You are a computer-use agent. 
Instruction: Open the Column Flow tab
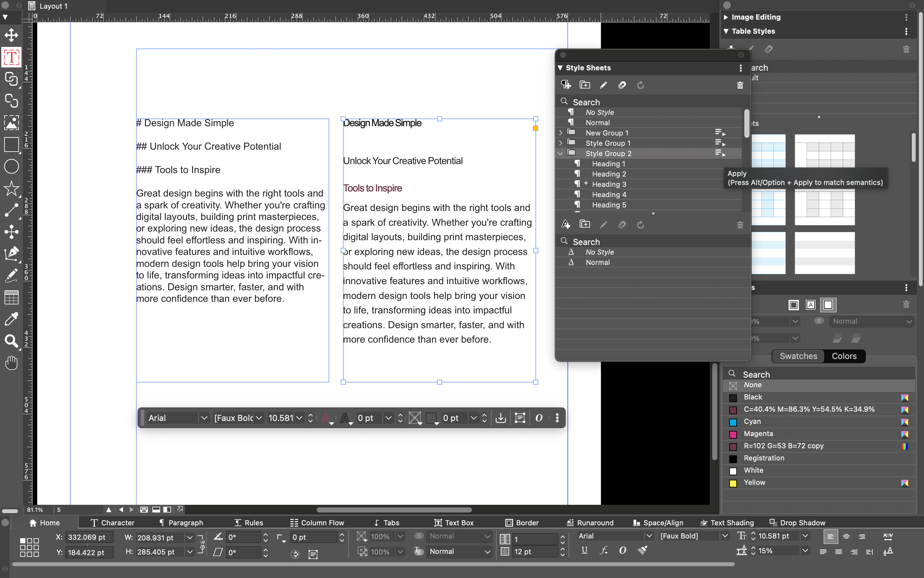(x=317, y=522)
